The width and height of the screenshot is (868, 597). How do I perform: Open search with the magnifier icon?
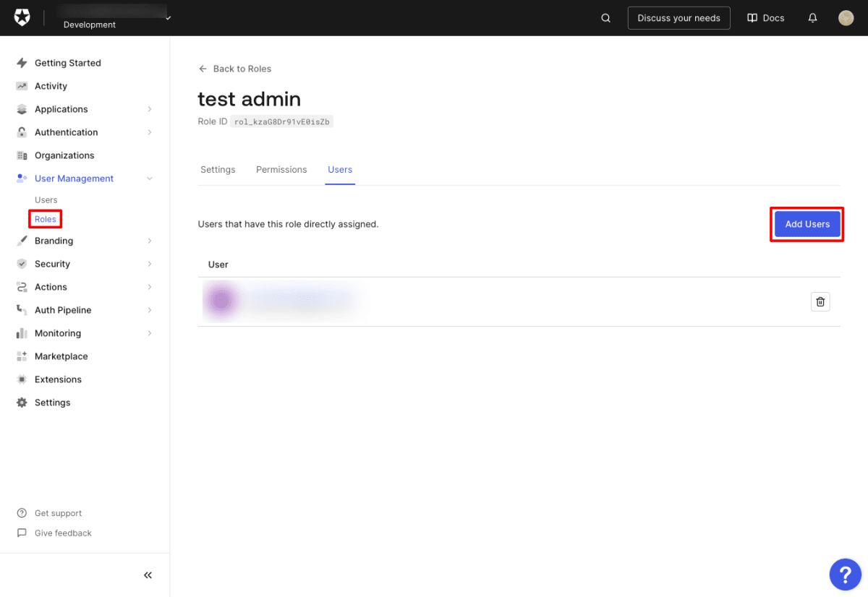(x=606, y=18)
